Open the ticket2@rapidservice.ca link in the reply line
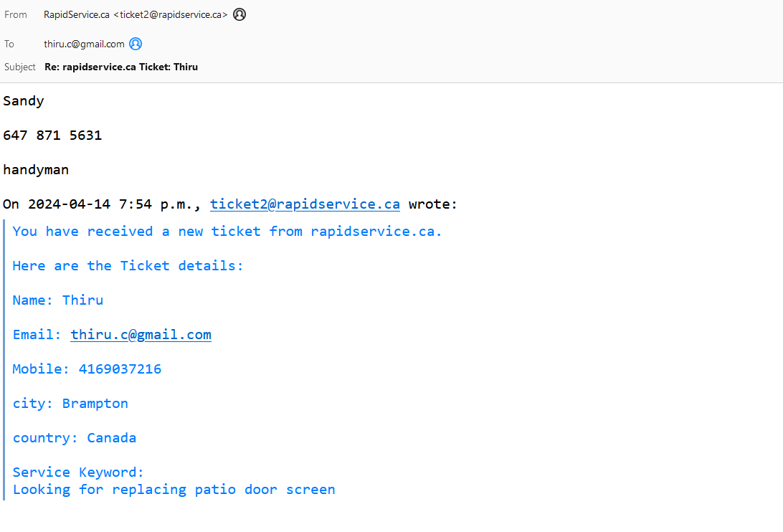783x532 pixels. click(305, 204)
